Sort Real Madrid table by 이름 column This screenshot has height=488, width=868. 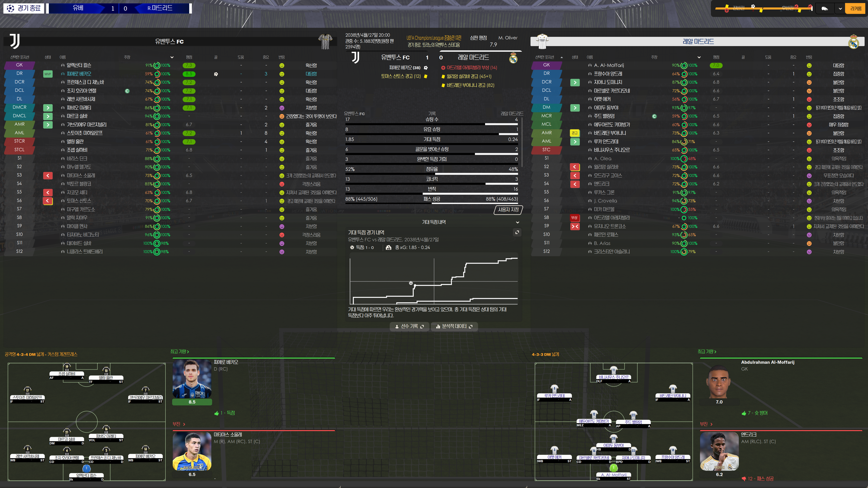tap(590, 57)
